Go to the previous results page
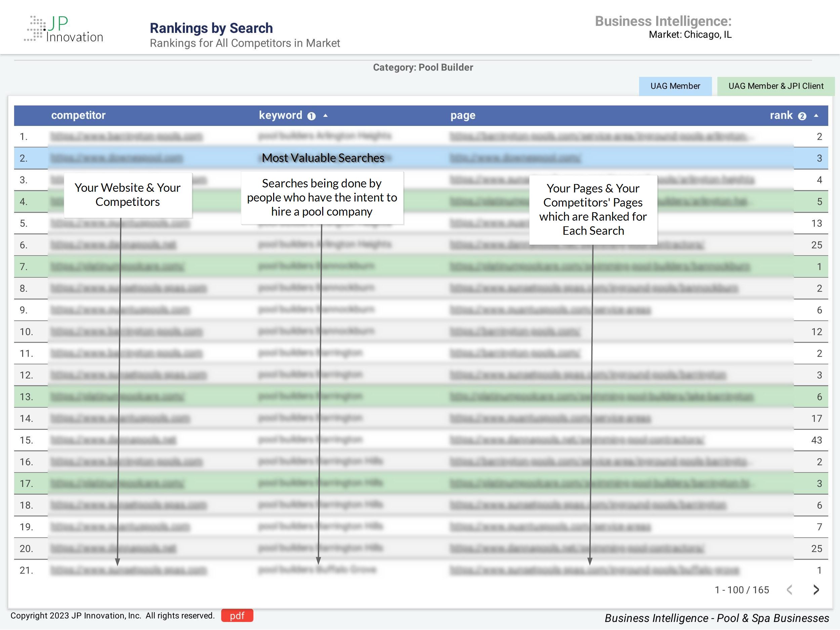Image resolution: width=840 pixels, height=630 pixels. click(x=790, y=590)
